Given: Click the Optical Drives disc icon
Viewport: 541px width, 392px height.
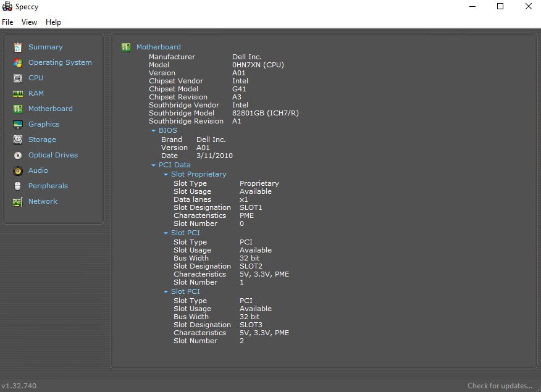Looking at the screenshot, I should coord(17,155).
